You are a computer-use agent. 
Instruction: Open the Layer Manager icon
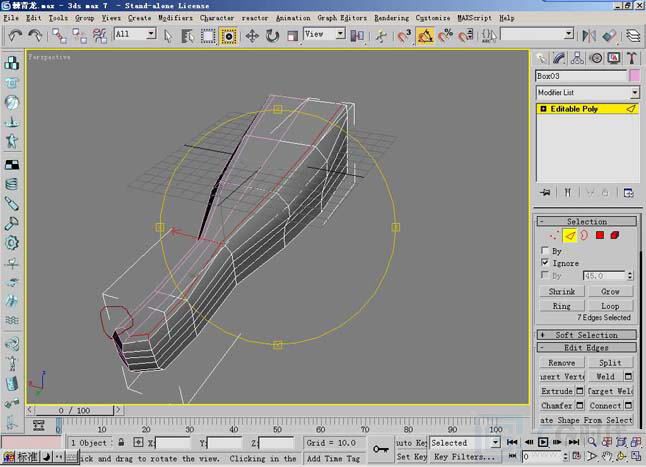(632, 36)
